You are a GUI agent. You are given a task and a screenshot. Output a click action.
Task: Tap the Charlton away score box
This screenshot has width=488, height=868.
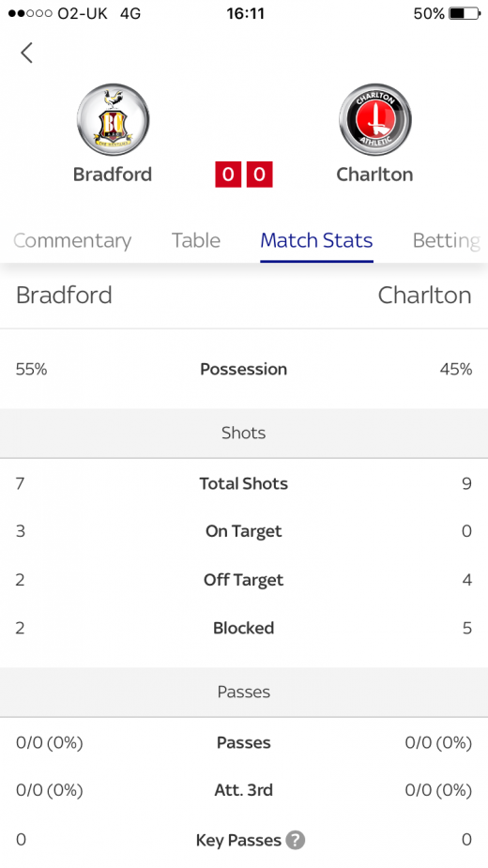259,175
